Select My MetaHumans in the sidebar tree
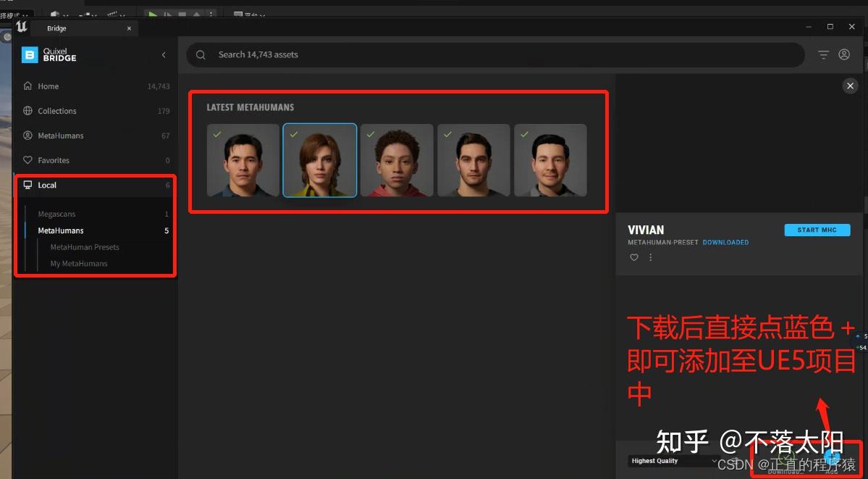 click(80, 263)
